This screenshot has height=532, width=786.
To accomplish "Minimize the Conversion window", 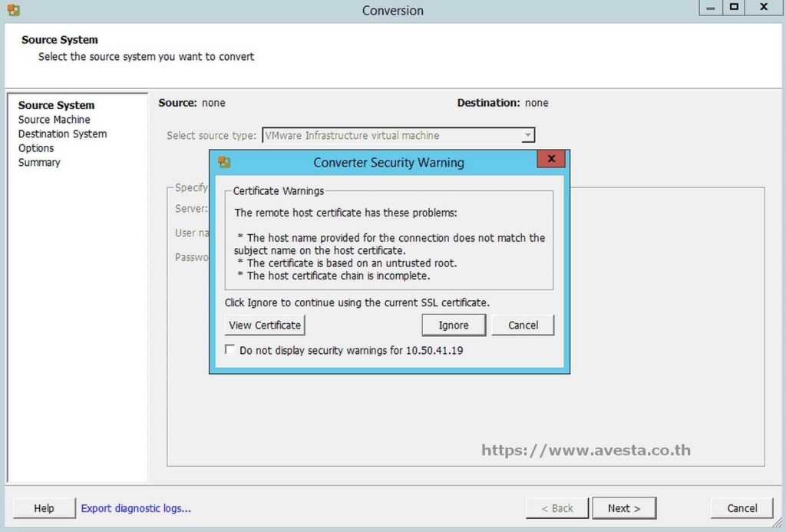I will pos(710,8).
